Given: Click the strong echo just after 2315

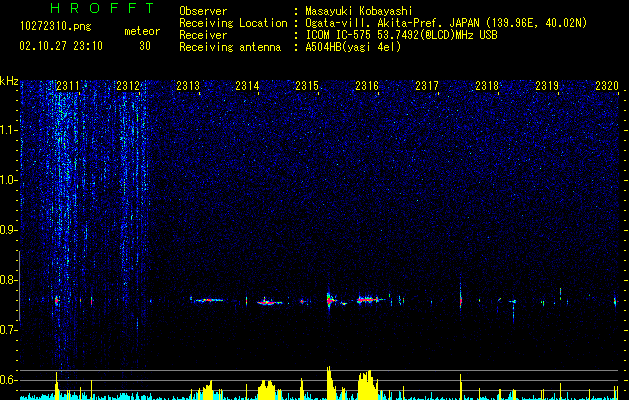Looking at the screenshot, I should [330, 300].
